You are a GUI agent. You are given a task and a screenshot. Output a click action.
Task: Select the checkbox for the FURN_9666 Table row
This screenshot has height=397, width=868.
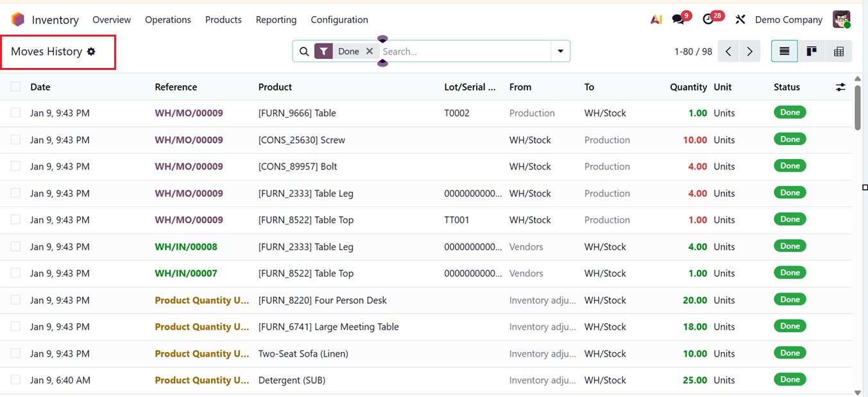tap(15, 113)
